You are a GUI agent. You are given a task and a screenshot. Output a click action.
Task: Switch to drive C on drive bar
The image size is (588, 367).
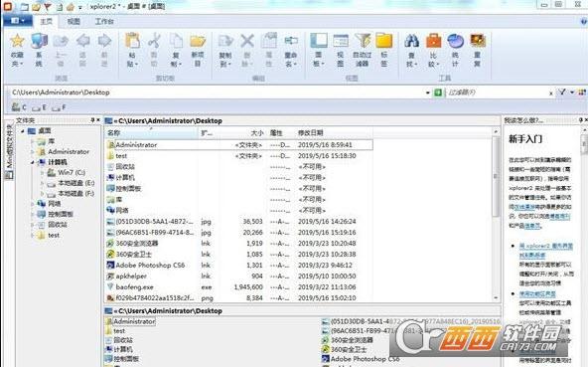tap(19, 107)
